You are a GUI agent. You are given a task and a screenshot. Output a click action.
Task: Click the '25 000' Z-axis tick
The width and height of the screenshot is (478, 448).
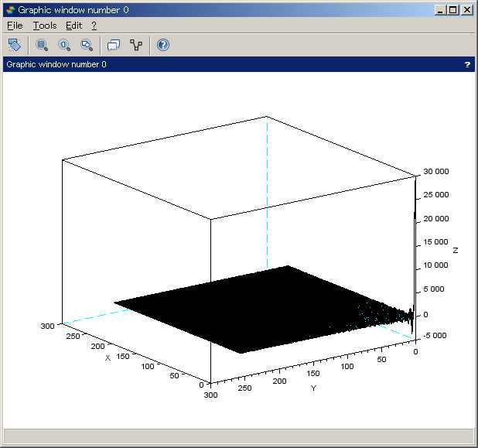coord(436,194)
